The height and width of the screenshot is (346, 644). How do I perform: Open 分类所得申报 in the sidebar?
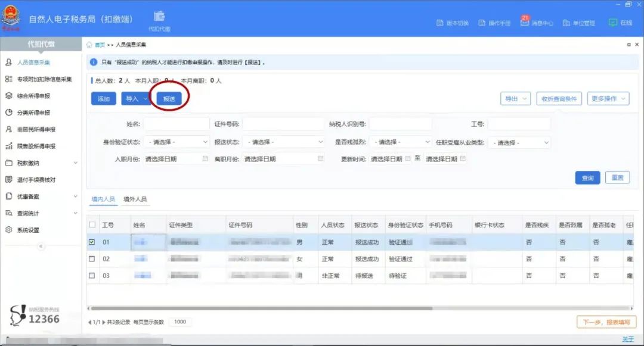pyautogui.click(x=33, y=112)
